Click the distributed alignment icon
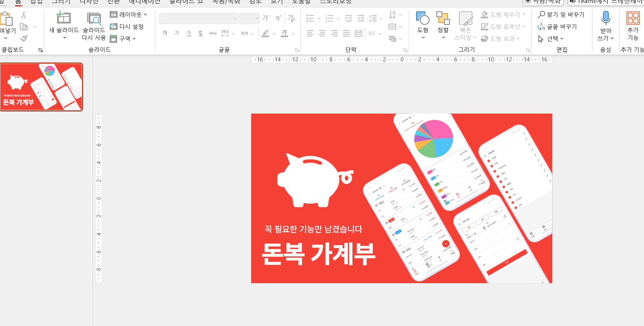The height and width of the screenshot is (326, 644). pos(358,34)
